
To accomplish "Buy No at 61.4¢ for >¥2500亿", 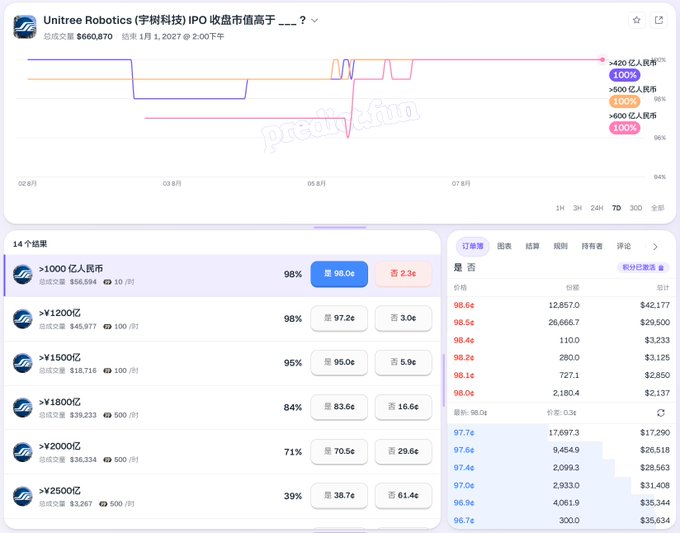I will (403, 496).
